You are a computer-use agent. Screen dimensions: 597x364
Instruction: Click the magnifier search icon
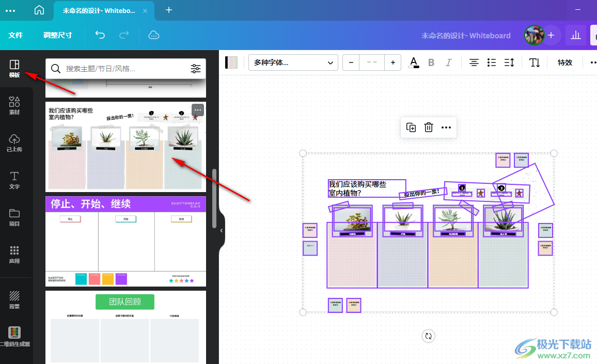pos(56,69)
